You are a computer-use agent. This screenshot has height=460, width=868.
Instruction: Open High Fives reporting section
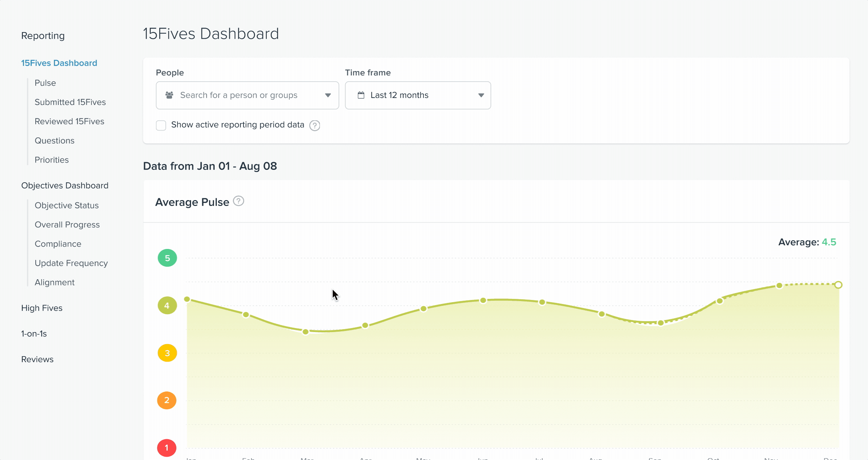click(x=42, y=308)
